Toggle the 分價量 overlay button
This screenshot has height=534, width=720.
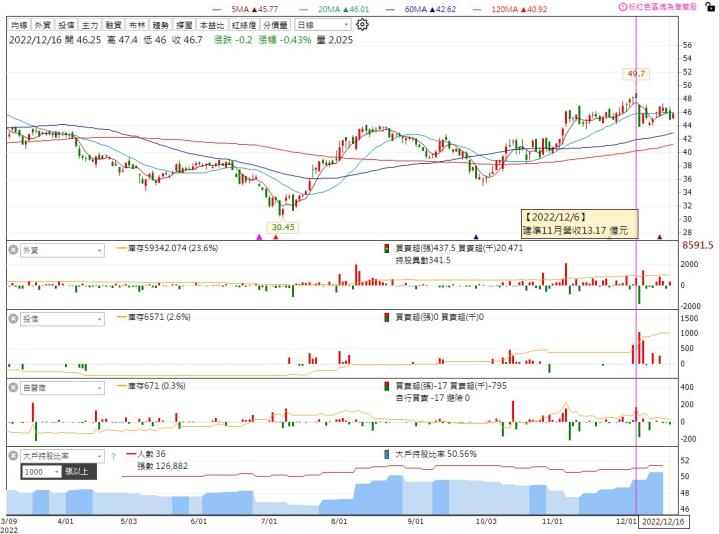point(276,25)
